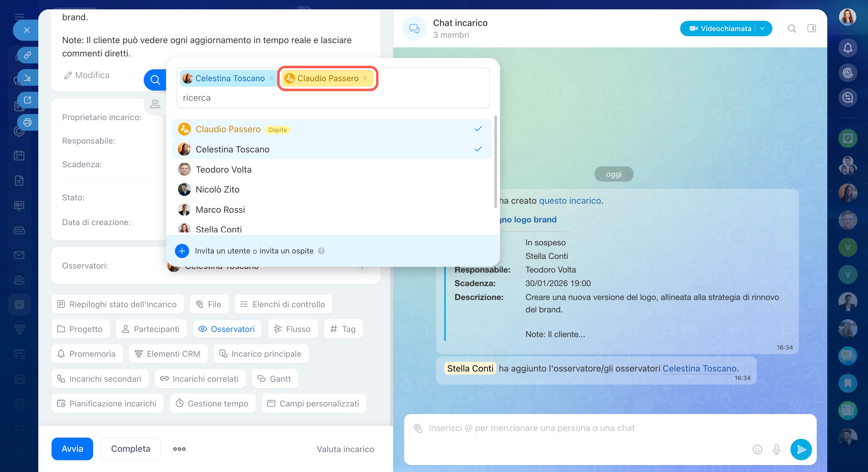Click the microphone voice message icon
The image size is (868, 472).
[x=776, y=449]
